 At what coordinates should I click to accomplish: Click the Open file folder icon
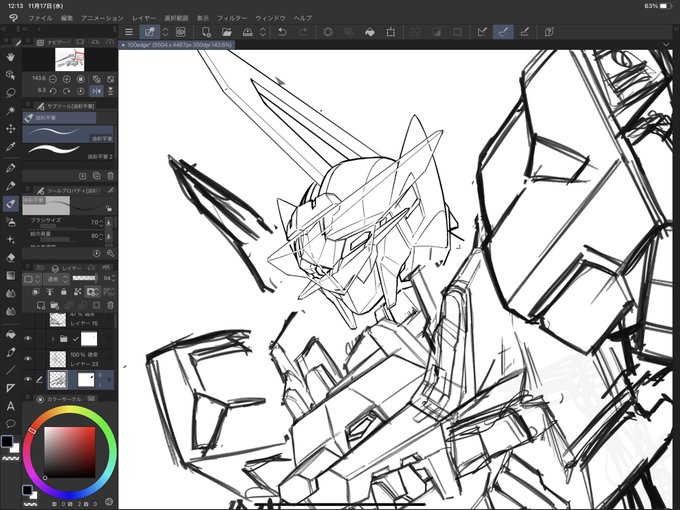click(226, 32)
